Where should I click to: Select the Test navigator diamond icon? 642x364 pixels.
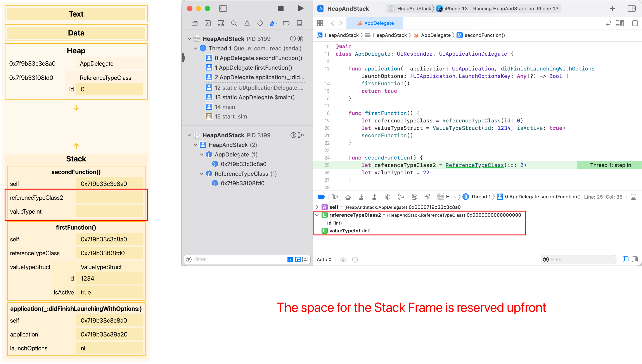click(260, 23)
